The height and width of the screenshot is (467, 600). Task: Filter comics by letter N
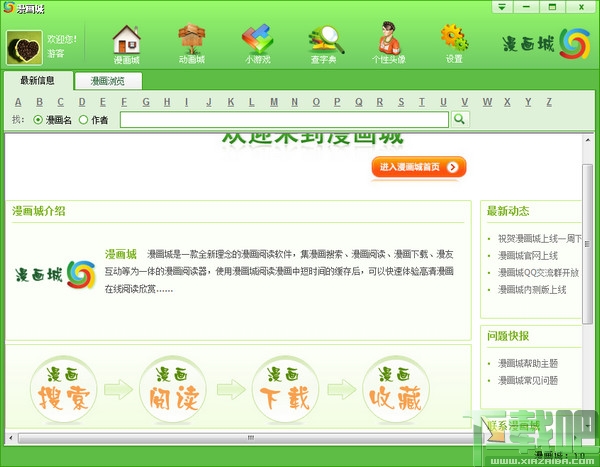(294, 102)
